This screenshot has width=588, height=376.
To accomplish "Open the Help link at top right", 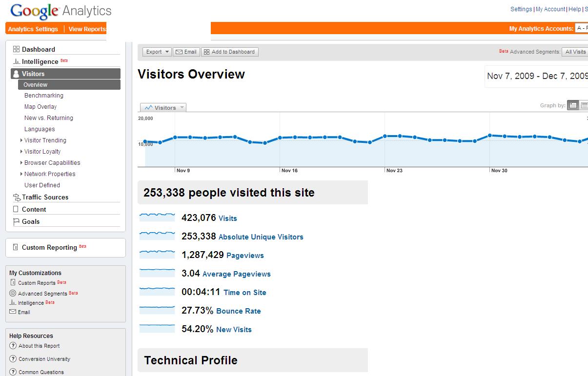I will (x=575, y=9).
